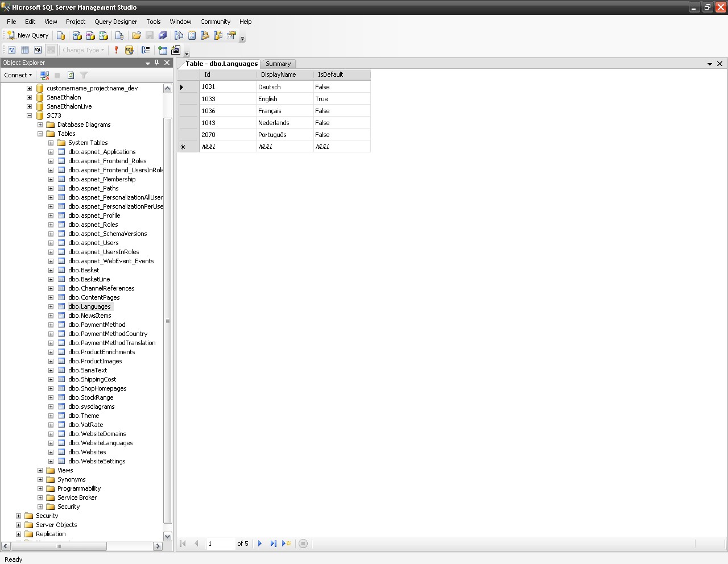Click the Id column header

click(x=228, y=74)
